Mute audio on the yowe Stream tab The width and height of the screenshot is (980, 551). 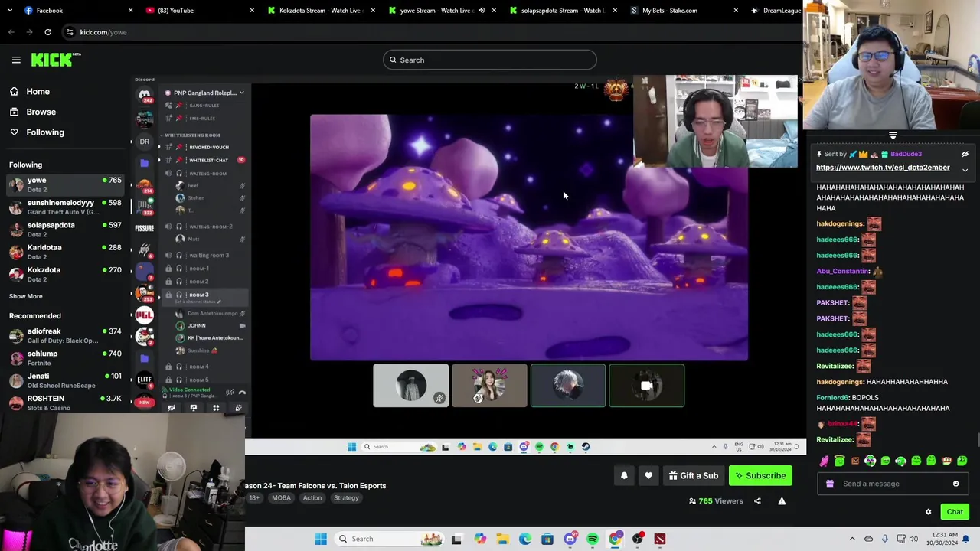click(482, 10)
